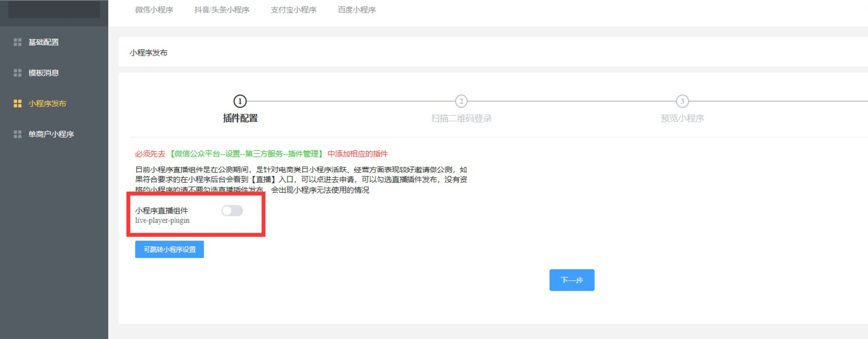Switch to the 百度小程序 tab
The height and width of the screenshot is (339, 868).
pyautogui.click(x=357, y=10)
